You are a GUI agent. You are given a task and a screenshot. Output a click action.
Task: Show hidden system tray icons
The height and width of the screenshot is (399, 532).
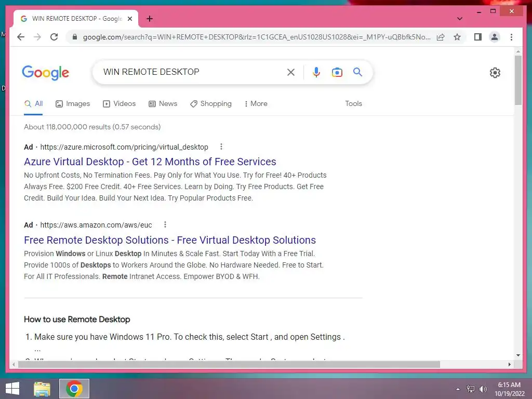[x=458, y=389]
